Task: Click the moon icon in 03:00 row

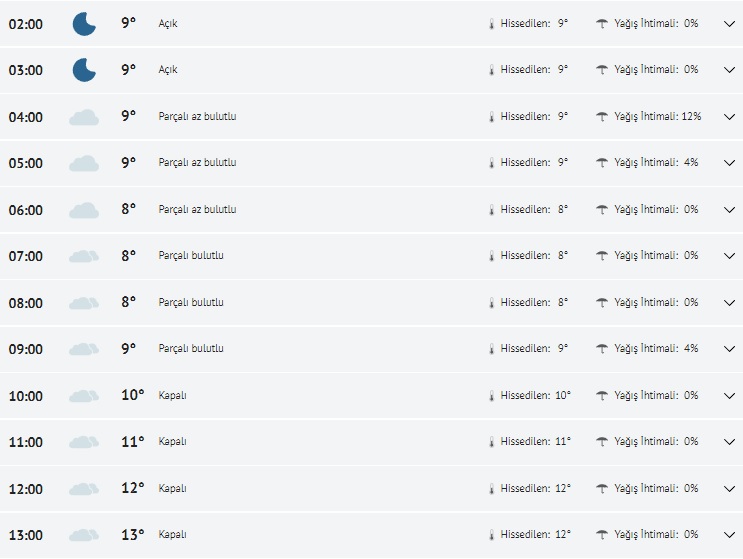Action: (84, 70)
